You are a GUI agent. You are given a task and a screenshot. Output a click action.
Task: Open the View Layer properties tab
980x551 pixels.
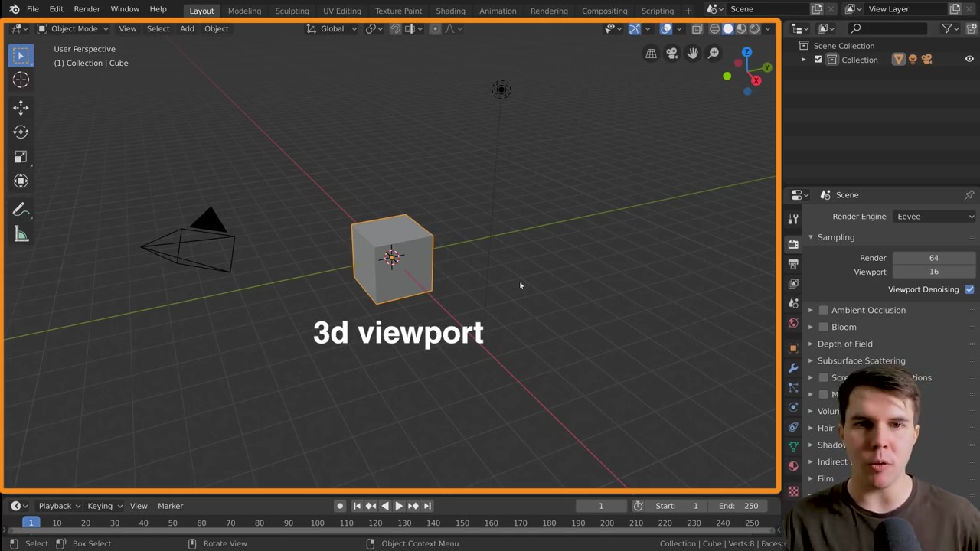[x=793, y=283]
